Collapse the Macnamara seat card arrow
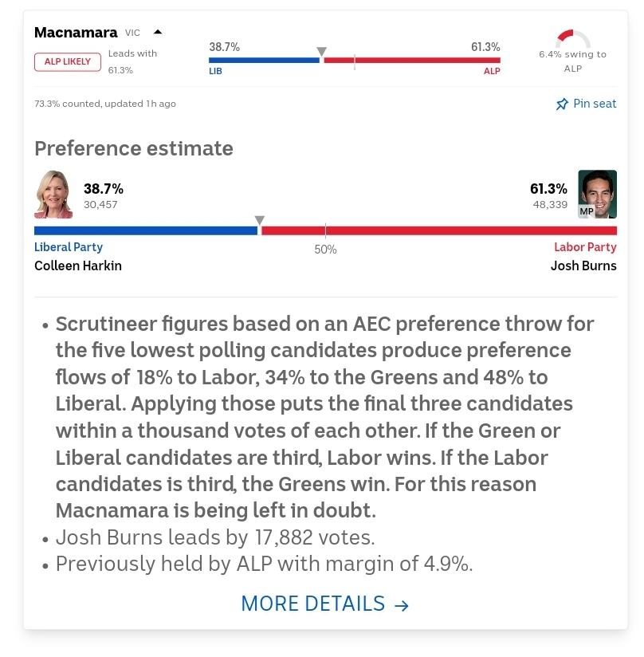Viewport: 644px width, 657px height. pos(157,33)
